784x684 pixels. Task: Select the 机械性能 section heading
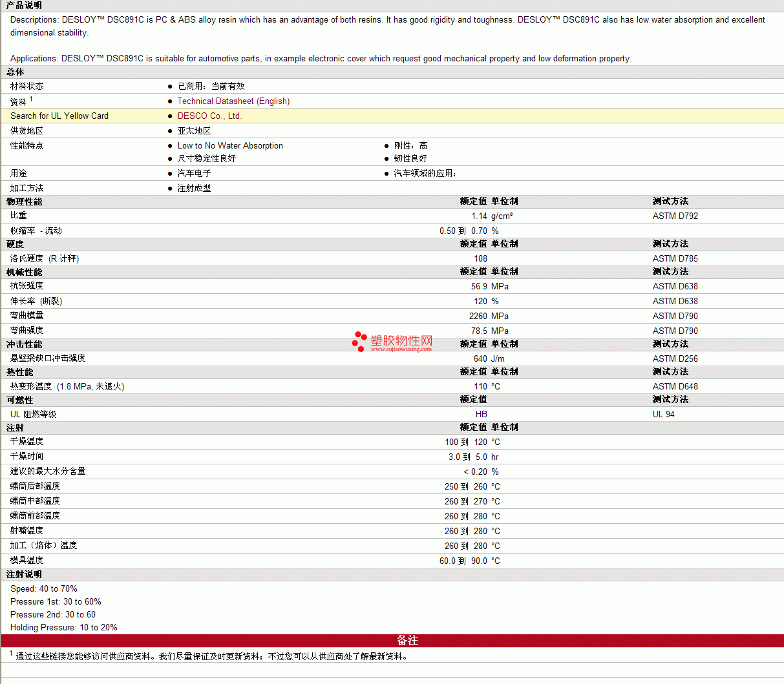[25, 272]
